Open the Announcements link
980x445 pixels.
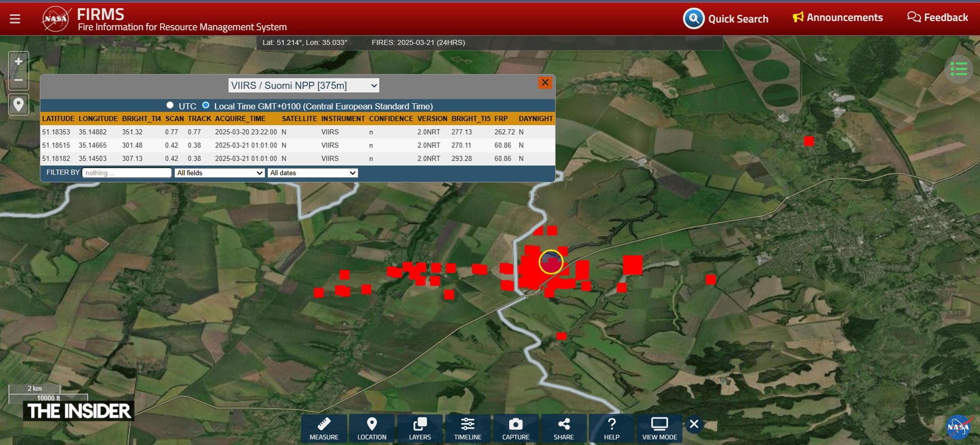(x=837, y=18)
